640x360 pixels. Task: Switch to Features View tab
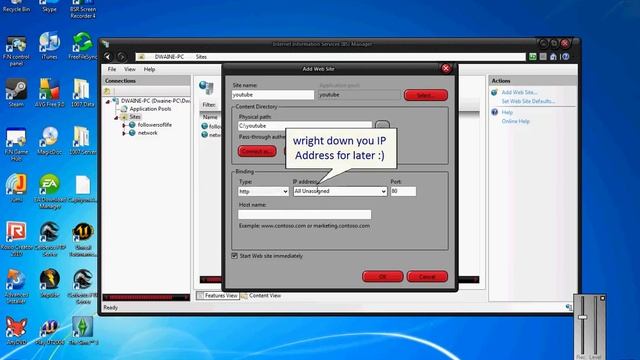218,296
